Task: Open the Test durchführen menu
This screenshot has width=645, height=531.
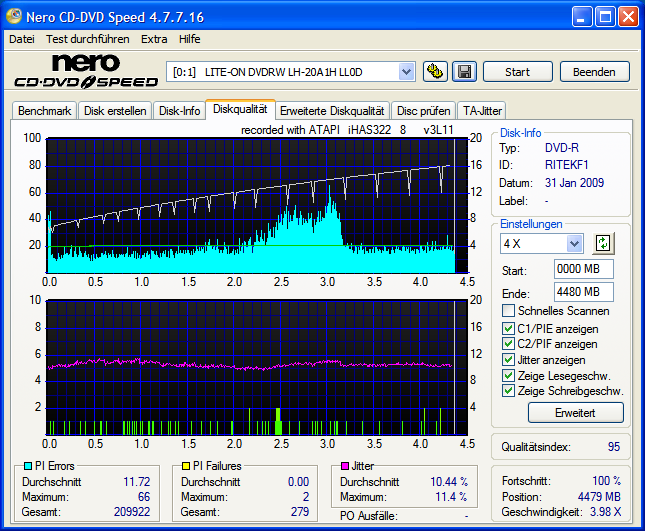Action: tap(88, 39)
